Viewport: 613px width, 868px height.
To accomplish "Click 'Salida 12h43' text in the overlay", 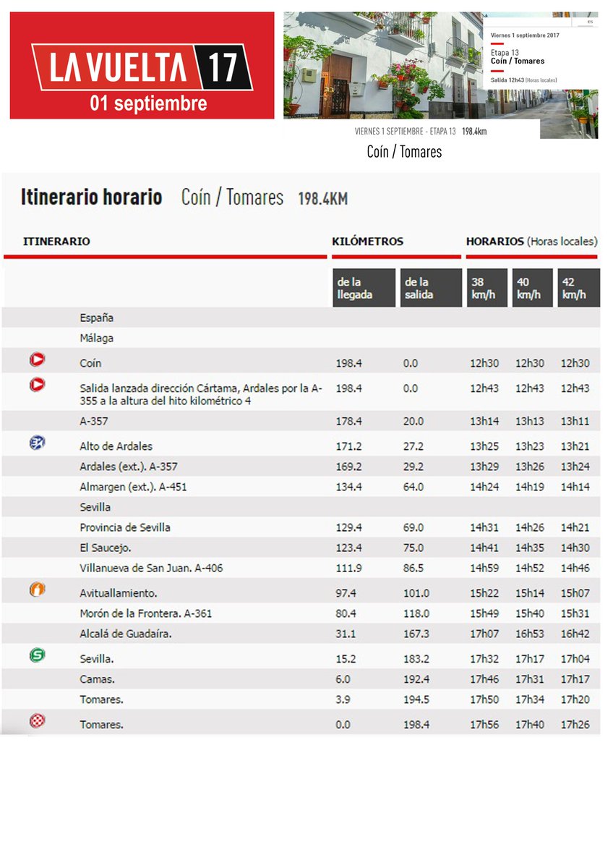I will pos(507,80).
